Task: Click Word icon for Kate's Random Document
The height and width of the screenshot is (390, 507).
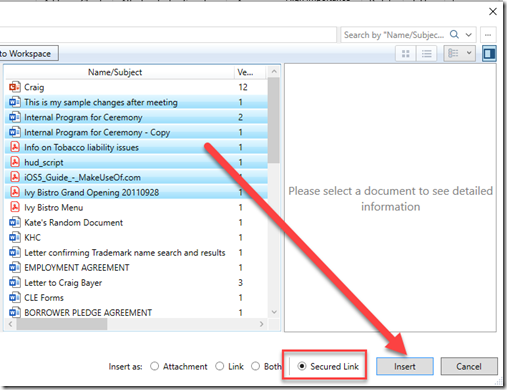Action: coord(14,222)
